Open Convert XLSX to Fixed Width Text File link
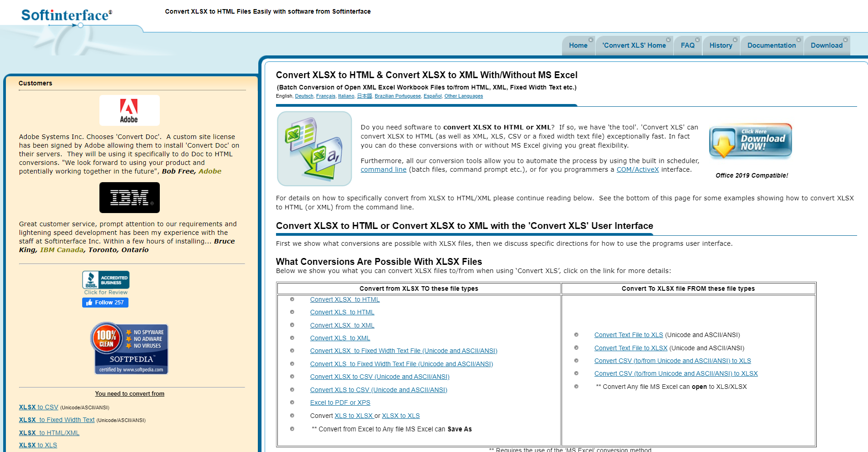 pos(404,351)
